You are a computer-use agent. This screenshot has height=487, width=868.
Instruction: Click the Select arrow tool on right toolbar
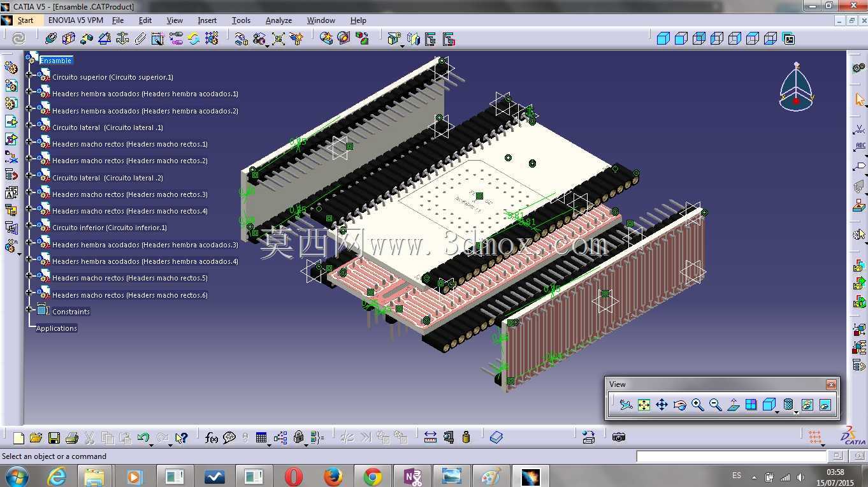point(859,99)
